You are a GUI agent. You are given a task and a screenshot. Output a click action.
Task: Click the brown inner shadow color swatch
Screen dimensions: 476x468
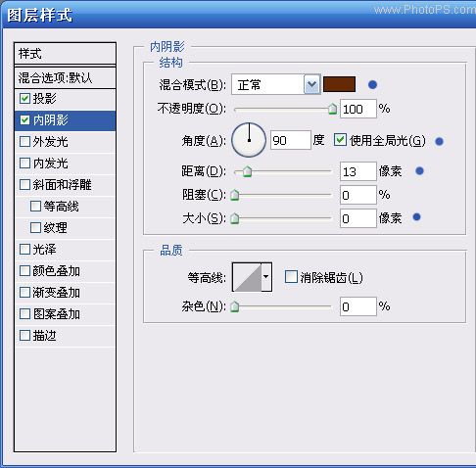[339, 84]
